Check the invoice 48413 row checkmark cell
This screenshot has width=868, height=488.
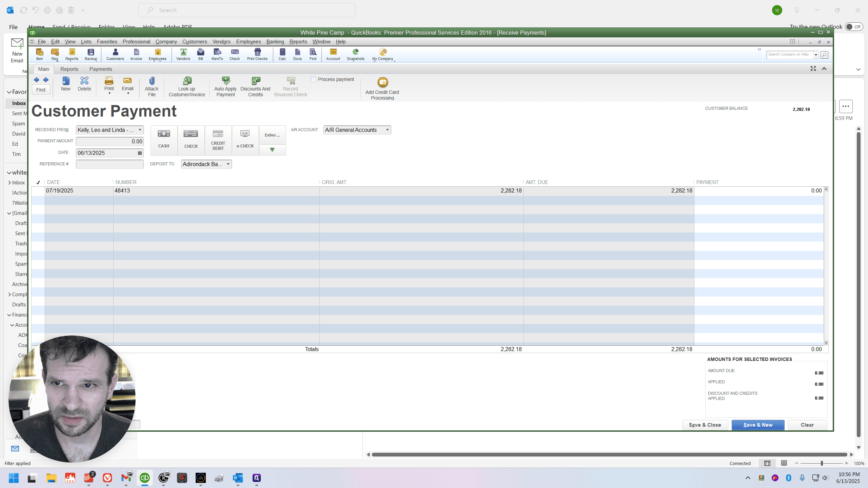tap(38, 191)
